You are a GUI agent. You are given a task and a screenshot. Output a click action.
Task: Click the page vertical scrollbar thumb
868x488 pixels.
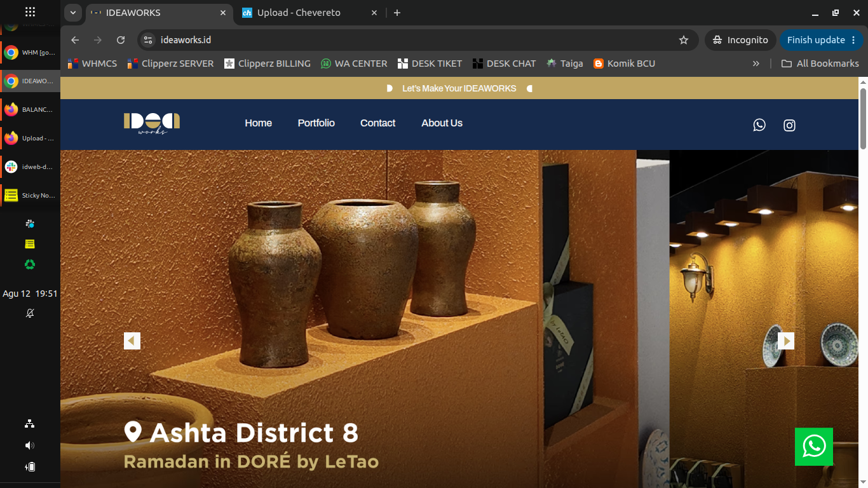pos(863,118)
